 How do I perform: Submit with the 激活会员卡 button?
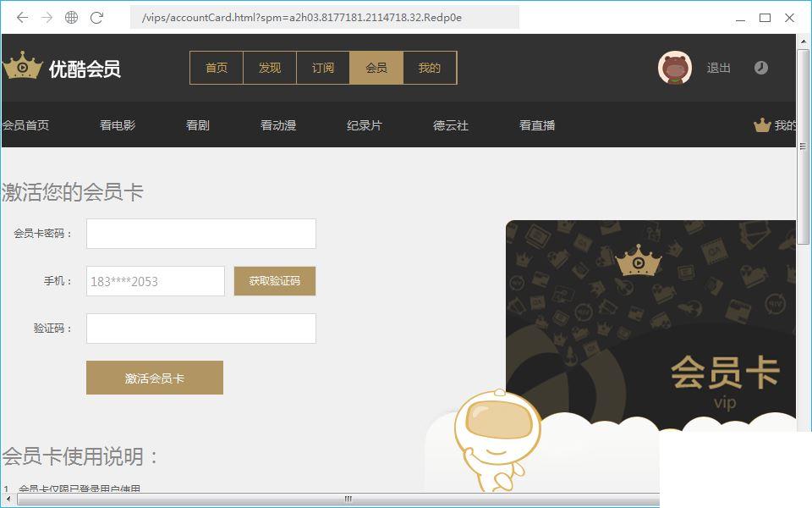(x=154, y=378)
